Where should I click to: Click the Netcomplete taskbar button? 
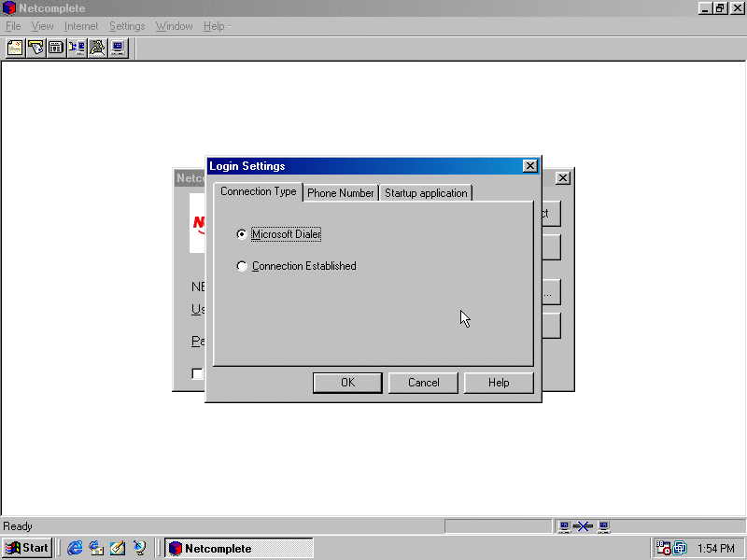pos(239,548)
